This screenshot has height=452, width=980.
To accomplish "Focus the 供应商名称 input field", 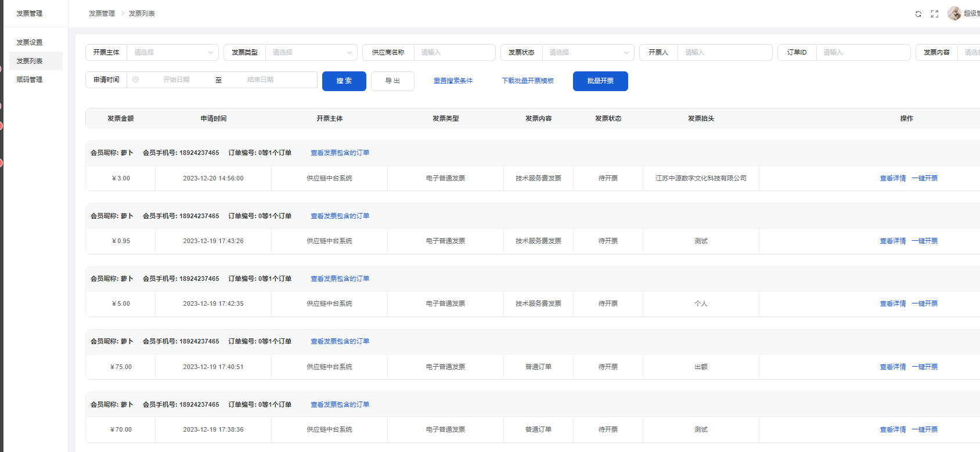I will [x=454, y=52].
